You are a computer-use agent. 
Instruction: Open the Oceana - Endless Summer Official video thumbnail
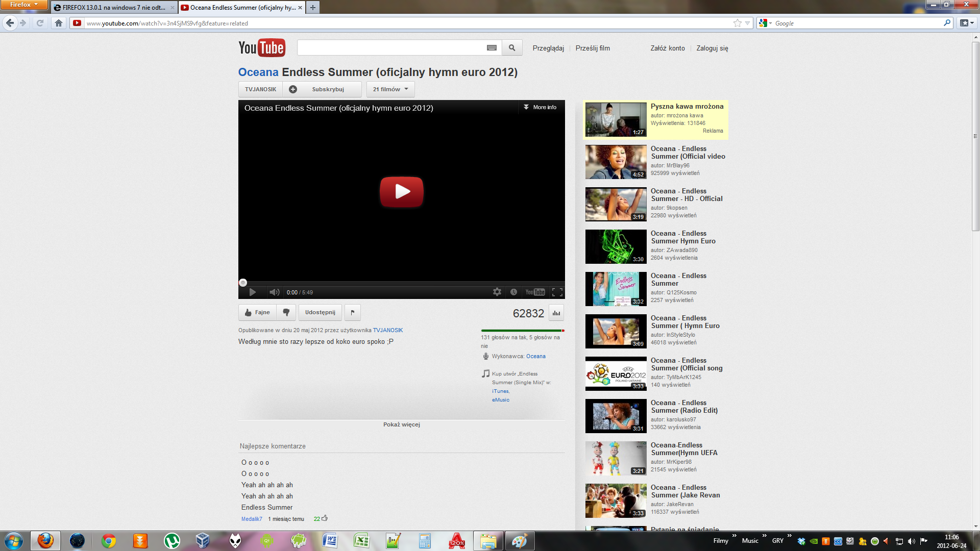615,162
